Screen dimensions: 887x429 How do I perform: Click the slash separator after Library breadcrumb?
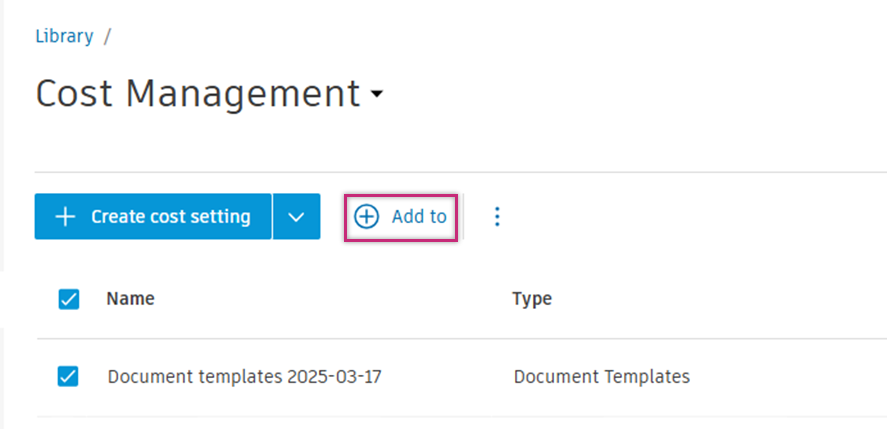point(107,36)
